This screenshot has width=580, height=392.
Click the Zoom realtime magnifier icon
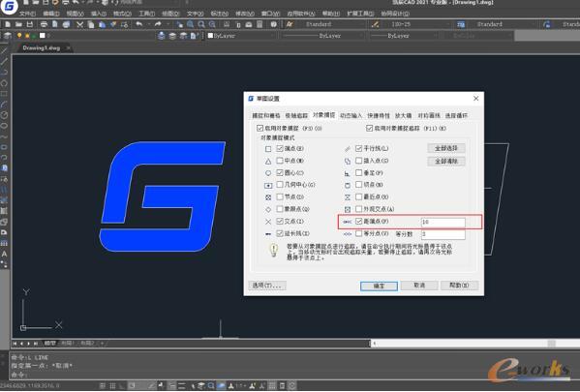click(190, 24)
